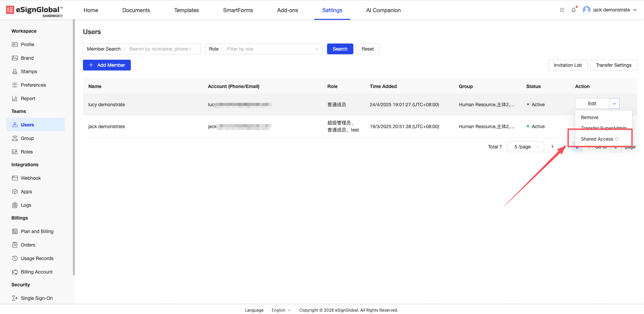Open the Webhook icon

coord(15,178)
